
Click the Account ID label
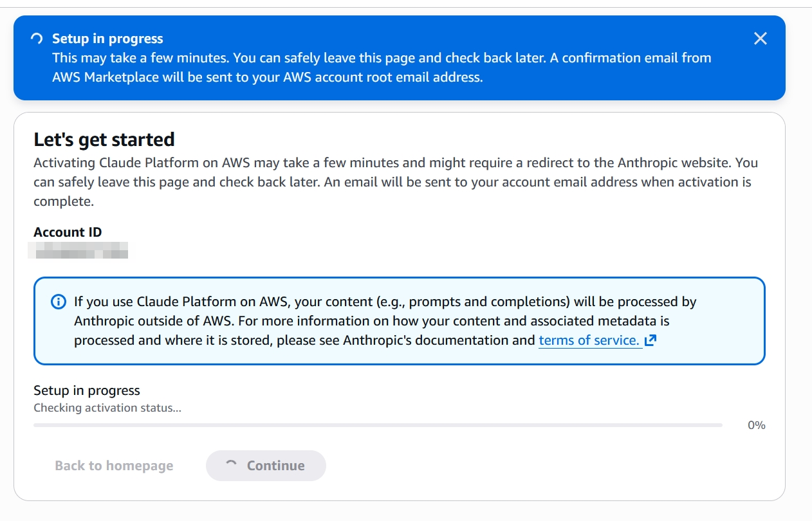tap(68, 232)
